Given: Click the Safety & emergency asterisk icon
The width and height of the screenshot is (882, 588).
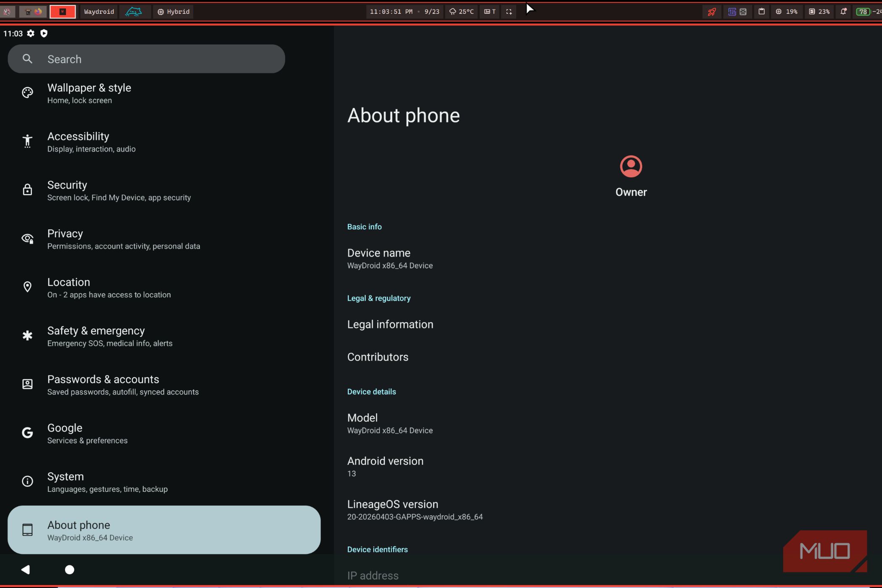Looking at the screenshot, I should tap(27, 336).
